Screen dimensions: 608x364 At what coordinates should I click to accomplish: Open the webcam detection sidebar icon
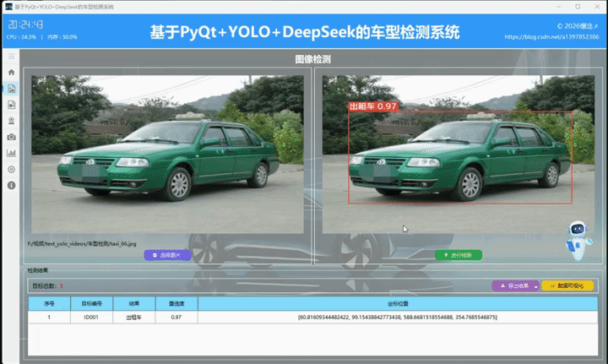coord(11,121)
